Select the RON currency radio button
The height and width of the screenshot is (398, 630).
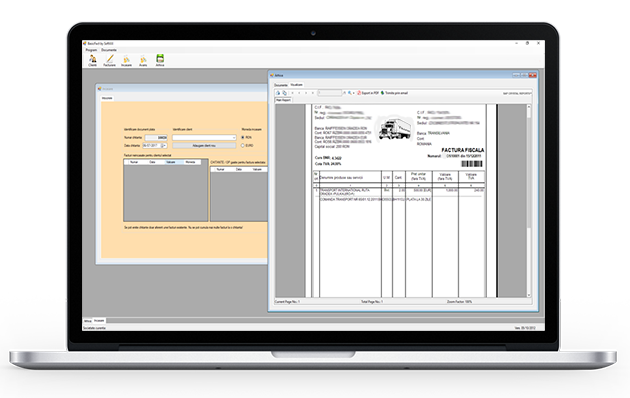(x=243, y=137)
